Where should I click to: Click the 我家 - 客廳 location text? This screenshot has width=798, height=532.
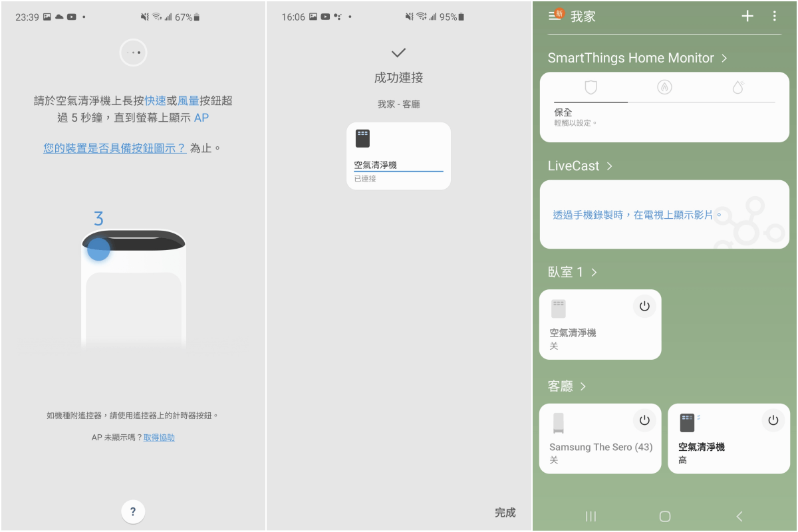pos(398,104)
